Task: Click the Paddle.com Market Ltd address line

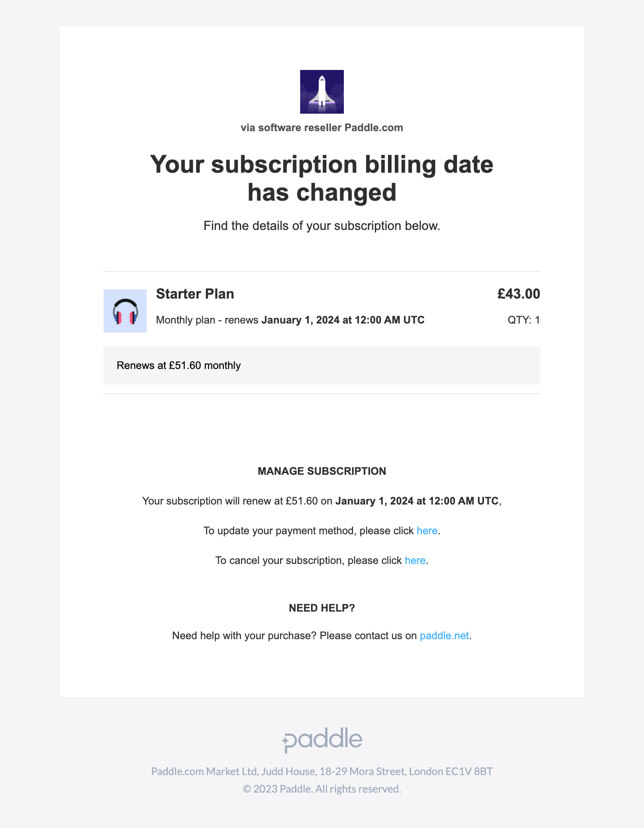Action: pos(322,772)
